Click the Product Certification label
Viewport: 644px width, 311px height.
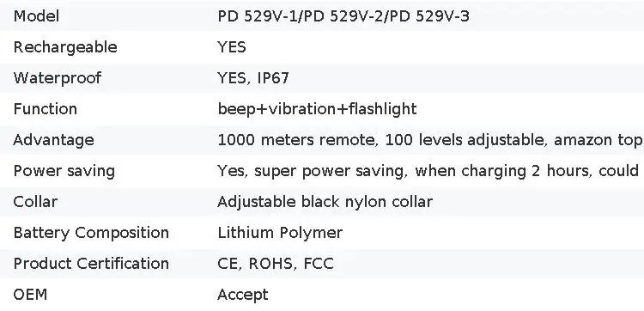pyautogui.click(x=91, y=264)
